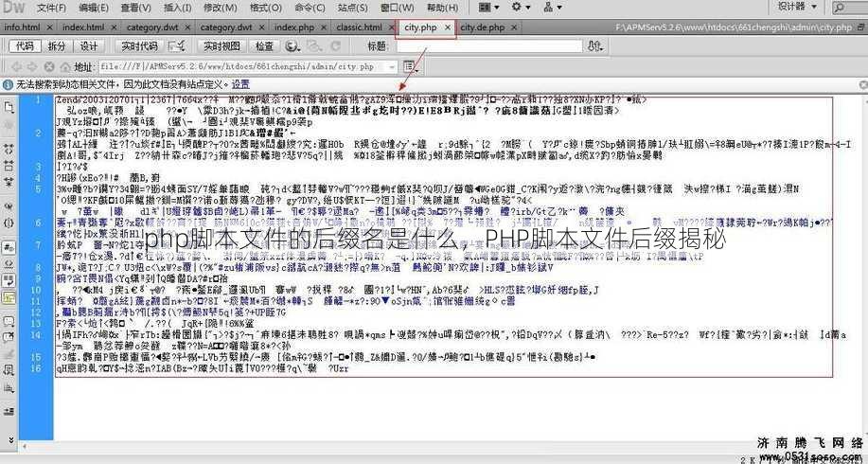
Task: Open the Layout dropdown icon
Action: pos(488,8)
